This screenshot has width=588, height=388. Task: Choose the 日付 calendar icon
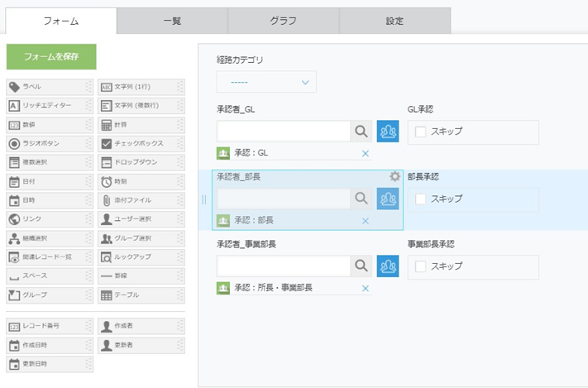pyautogui.click(x=14, y=182)
